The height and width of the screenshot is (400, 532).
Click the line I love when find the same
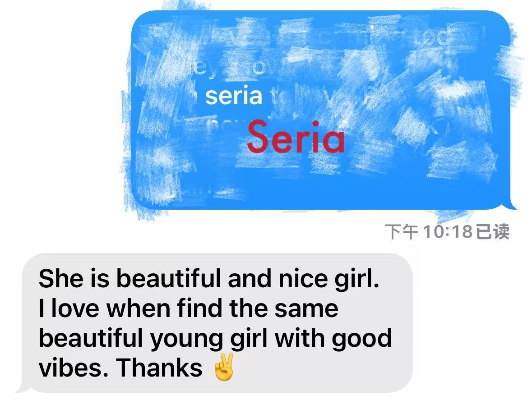188,308
